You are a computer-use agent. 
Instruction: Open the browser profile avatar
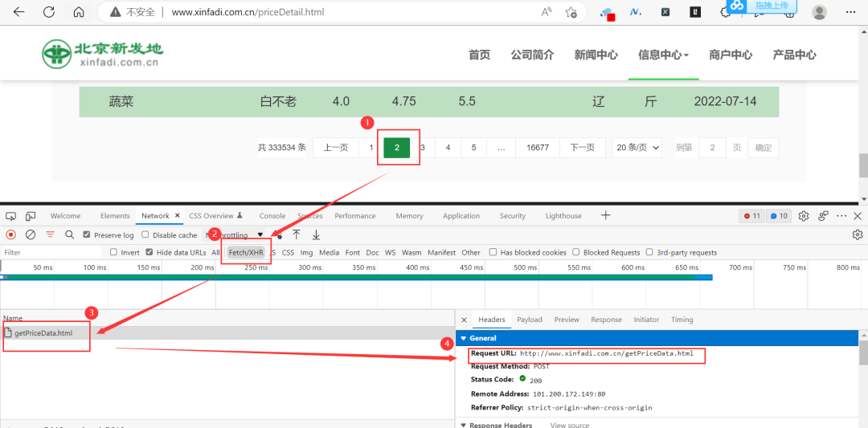(x=819, y=12)
